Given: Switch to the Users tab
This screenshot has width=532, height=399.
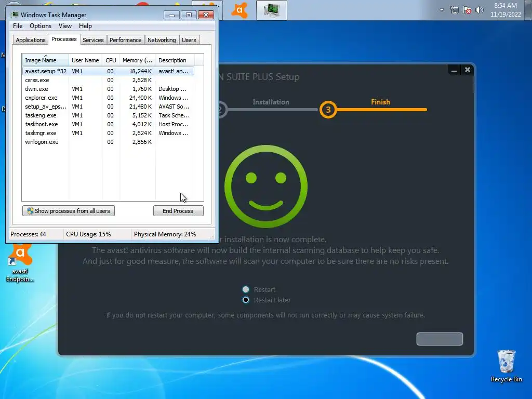Looking at the screenshot, I should (x=189, y=40).
